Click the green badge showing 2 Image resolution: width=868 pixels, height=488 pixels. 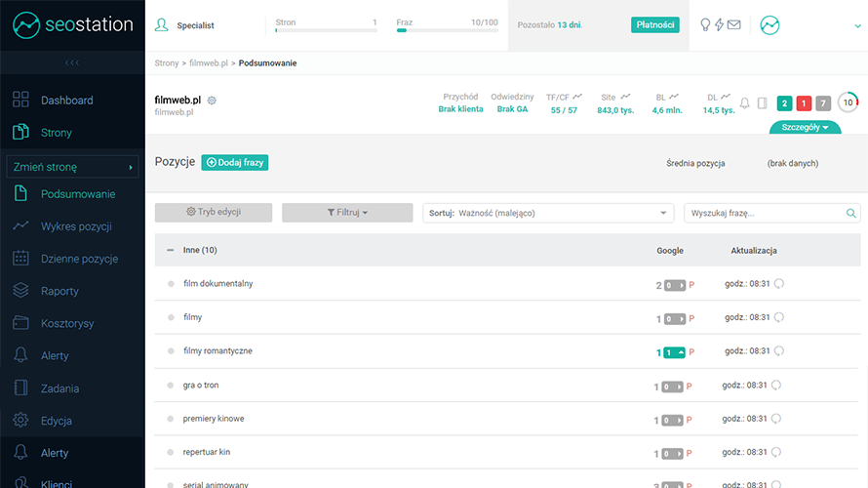click(x=784, y=103)
